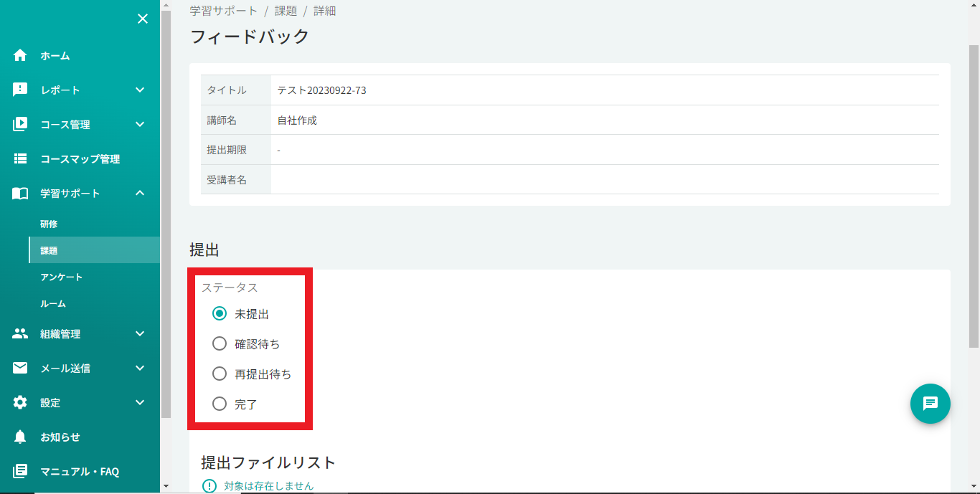Click the コース管理 play icon
Viewport: 980px width, 494px height.
pos(20,124)
